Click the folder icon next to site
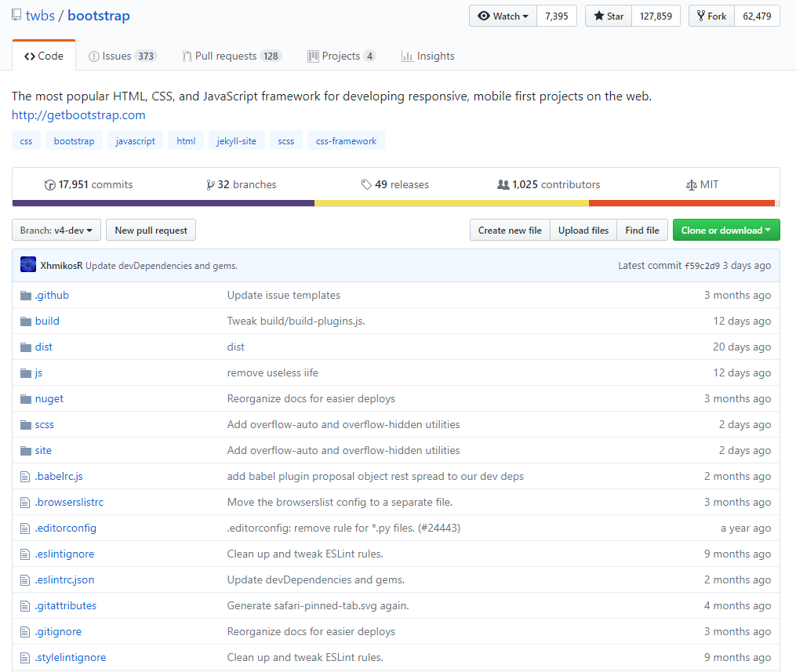796x672 pixels. tap(26, 451)
